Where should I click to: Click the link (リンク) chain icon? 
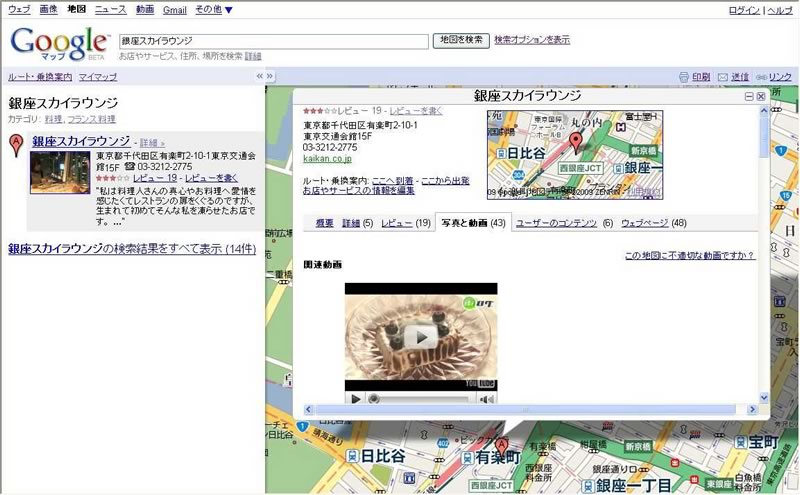[760, 77]
